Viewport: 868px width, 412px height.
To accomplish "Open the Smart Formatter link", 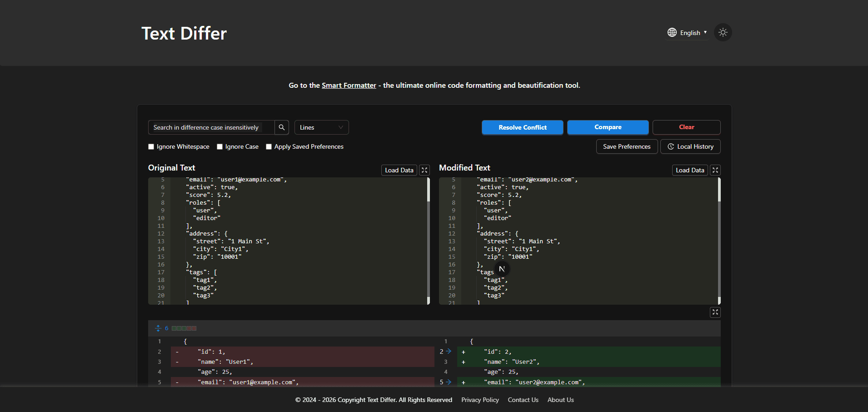I will (x=349, y=85).
